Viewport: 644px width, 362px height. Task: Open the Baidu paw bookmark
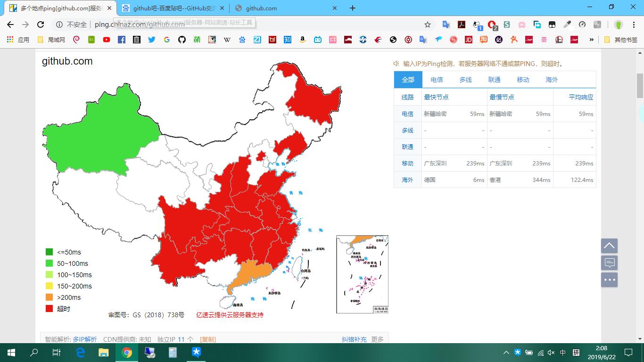tap(242, 40)
